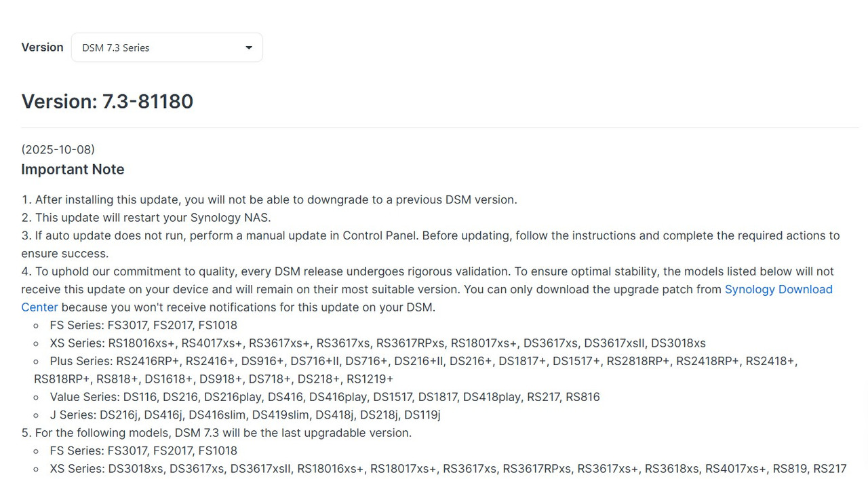Click the first FS Series list bullet

tap(143, 325)
